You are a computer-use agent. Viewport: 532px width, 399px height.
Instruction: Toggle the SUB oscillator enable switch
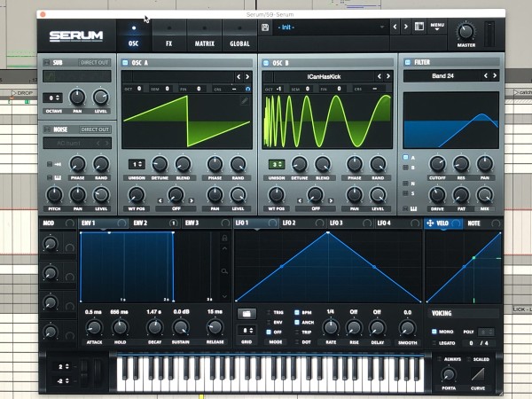46,63
